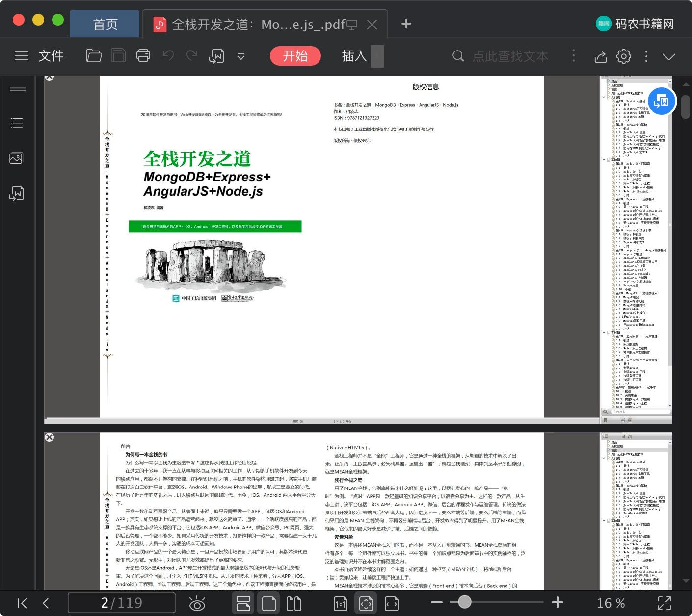Open the 文件 menu
The height and width of the screenshot is (616, 692).
(51, 56)
